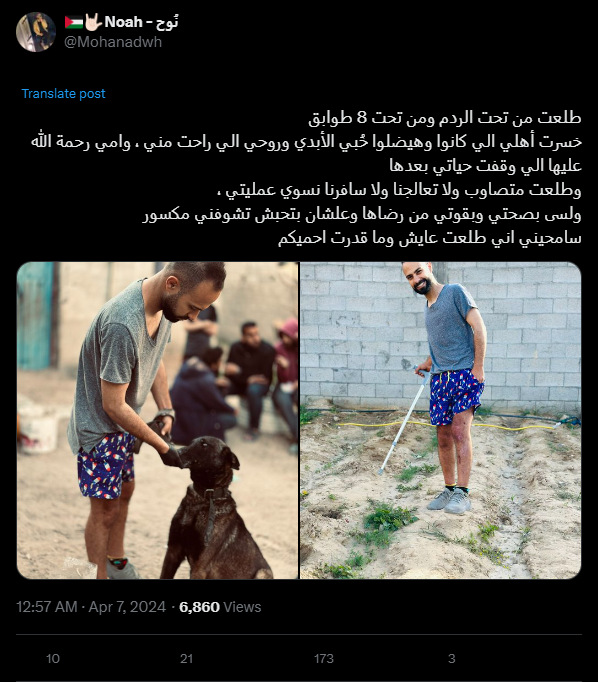Screen dimensions: 598x682
Task: Open the @Mohanadwh handle link
Action: [113, 42]
